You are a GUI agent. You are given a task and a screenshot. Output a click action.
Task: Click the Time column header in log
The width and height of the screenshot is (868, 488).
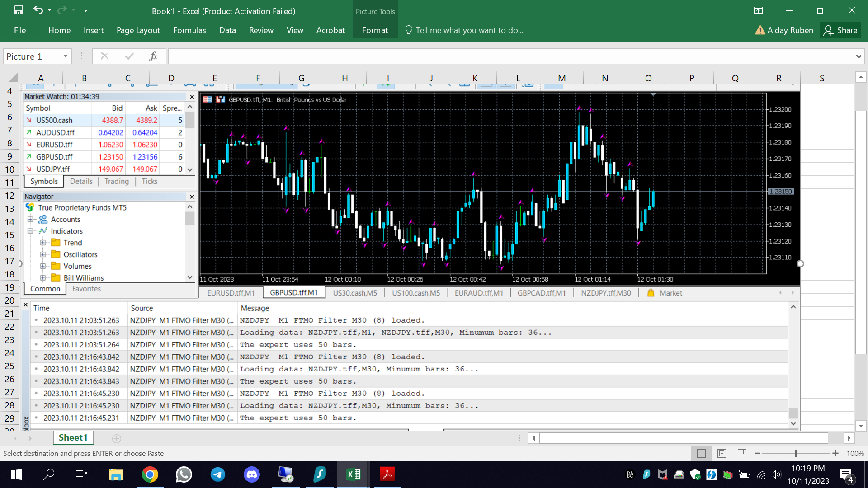coord(41,308)
